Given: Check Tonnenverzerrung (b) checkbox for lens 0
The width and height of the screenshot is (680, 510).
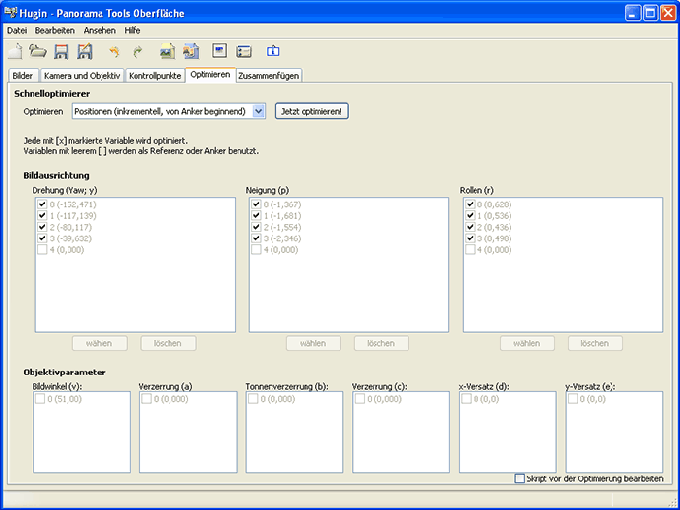Looking at the screenshot, I should coord(253,399).
